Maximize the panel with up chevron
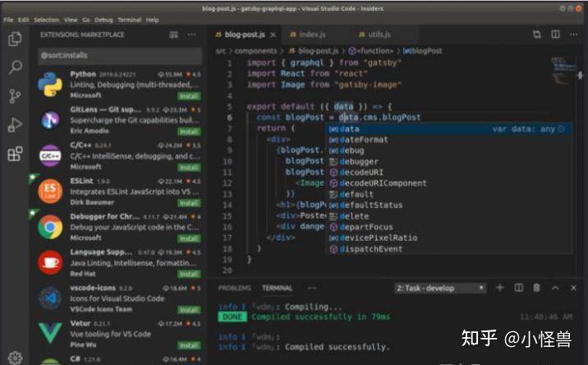This screenshot has width=588, height=365. (555, 288)
